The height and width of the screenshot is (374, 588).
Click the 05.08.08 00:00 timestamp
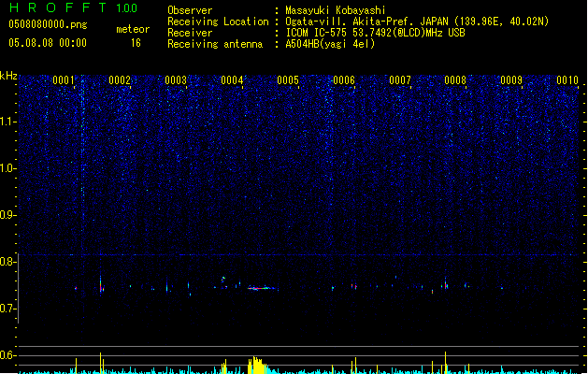[x=48, y=43]
